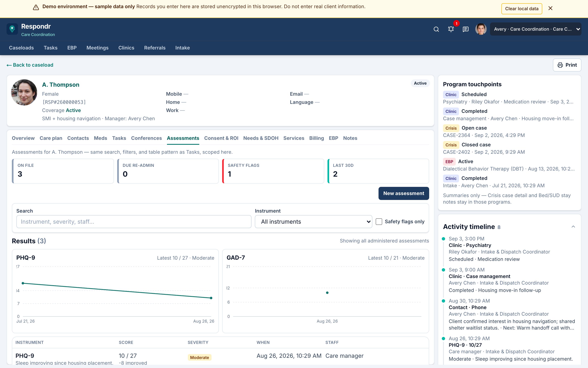The width and height of the screenshot is (588, 368).
Task: Open EBP in top navigation
Action: 72,48
